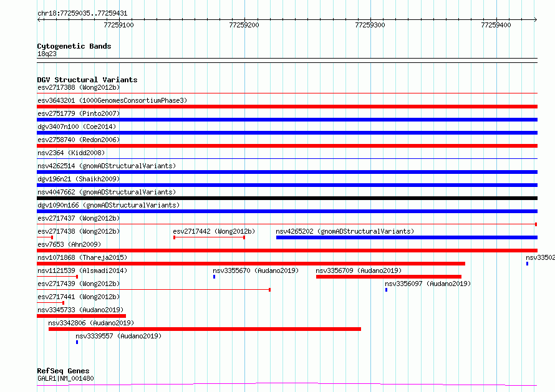Select the nsv4265202 gnomAD variant label
555x392 pixels.
pos(345,231)
